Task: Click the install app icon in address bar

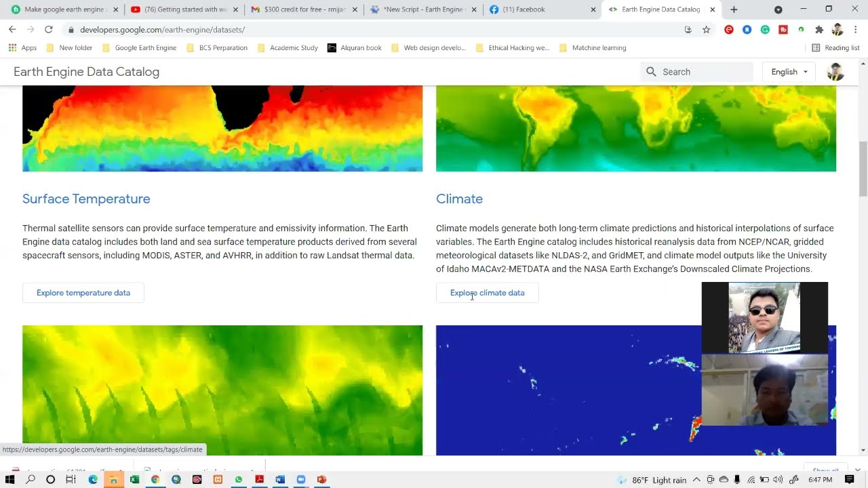Action: click(x=688, y=30)
